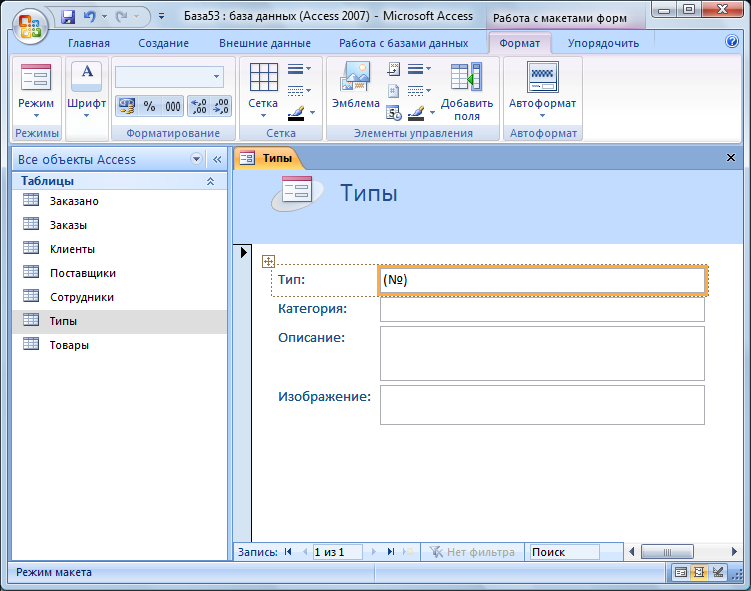The height and width of the screenshot is (591, 751).
Task: Click the Поиск search box
Action: (x=564, y=552)
